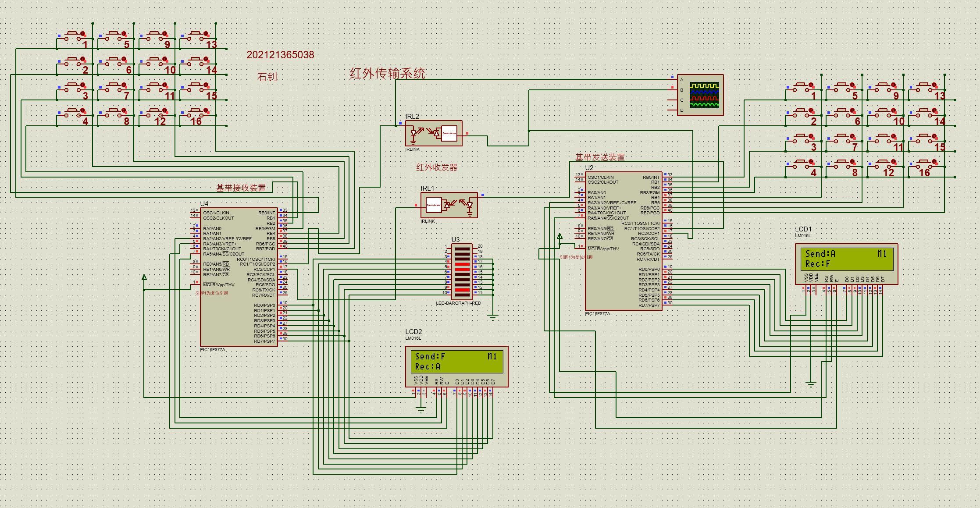This screenshot has height=508, width=980.
Task: Select the 基带发送装置 label
Action: 599,157
